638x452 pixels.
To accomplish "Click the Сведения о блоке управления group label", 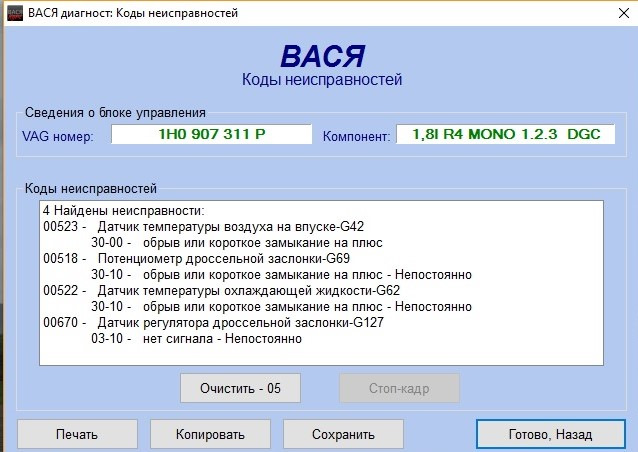I will click(115, 112).
